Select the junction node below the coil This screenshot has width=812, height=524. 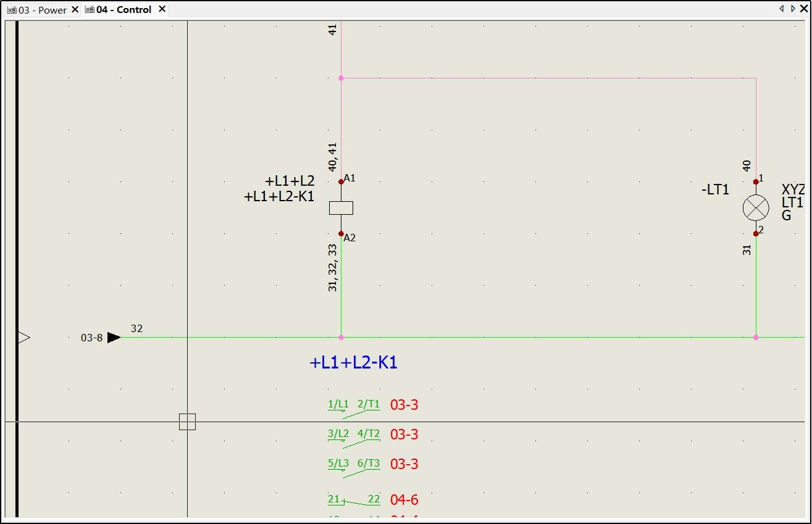341,338
